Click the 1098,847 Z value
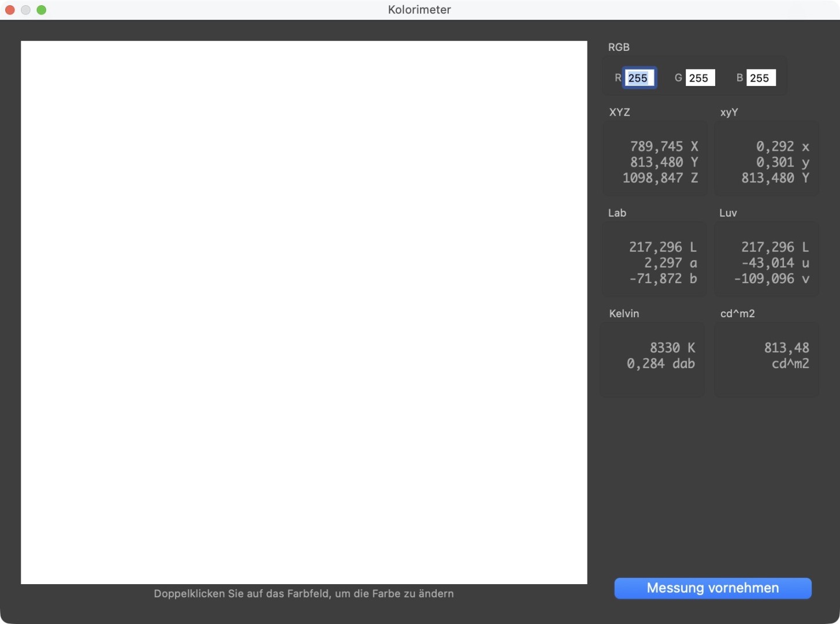Screen dimensions: 840x624 [660, 178]
